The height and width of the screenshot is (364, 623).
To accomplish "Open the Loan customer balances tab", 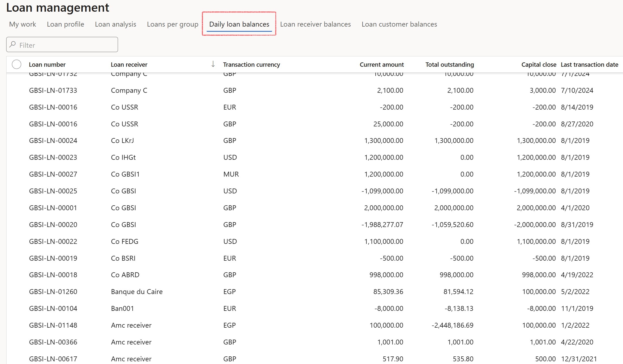I will [x=399, y=24].
